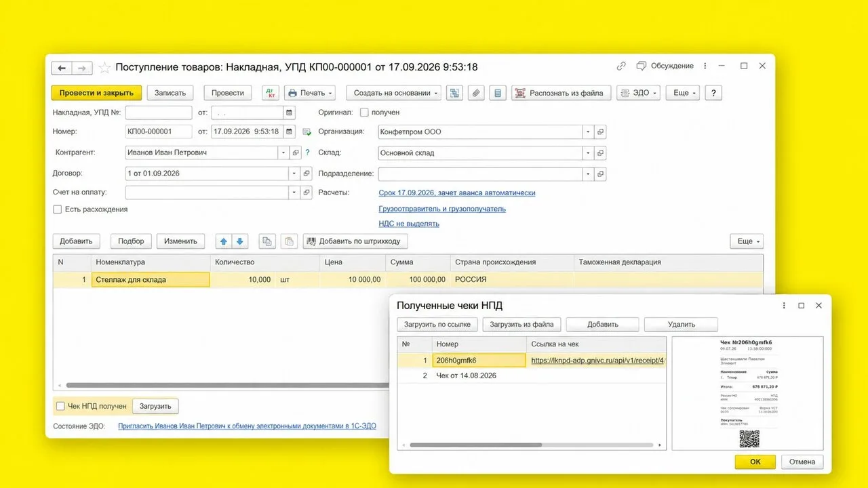868x488 pixels.
Task: Open three-dot menu of Полученные чеки НПД dialog
Action: point(784,306)
